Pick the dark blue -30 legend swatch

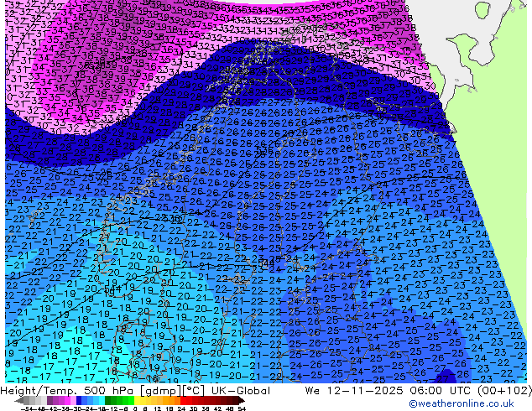[79, 401]
